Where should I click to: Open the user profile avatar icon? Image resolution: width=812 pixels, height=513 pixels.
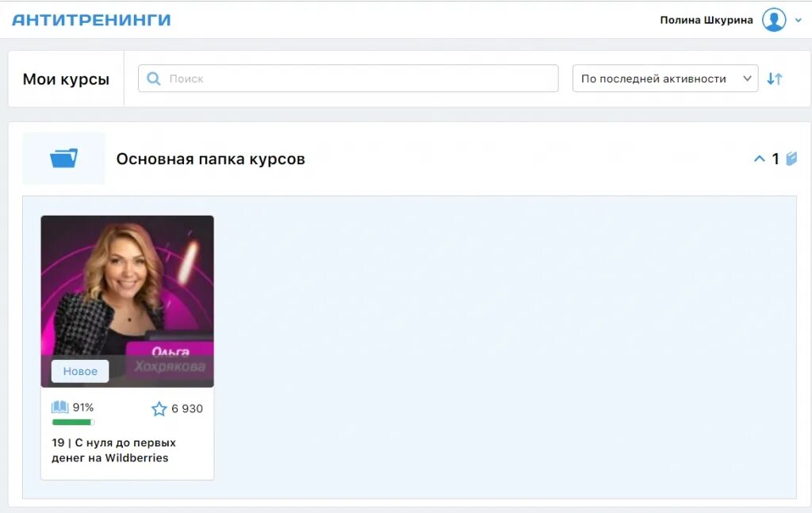coord(774,20)
